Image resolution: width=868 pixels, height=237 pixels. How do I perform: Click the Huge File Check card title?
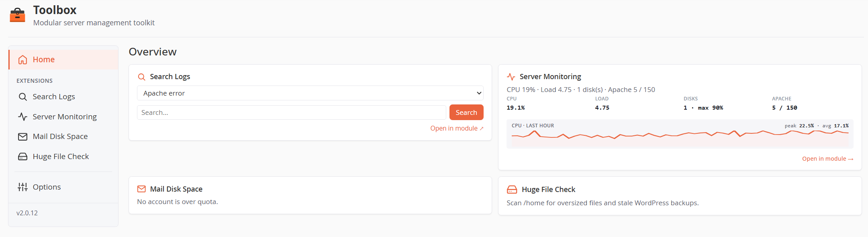coord(548,190)
